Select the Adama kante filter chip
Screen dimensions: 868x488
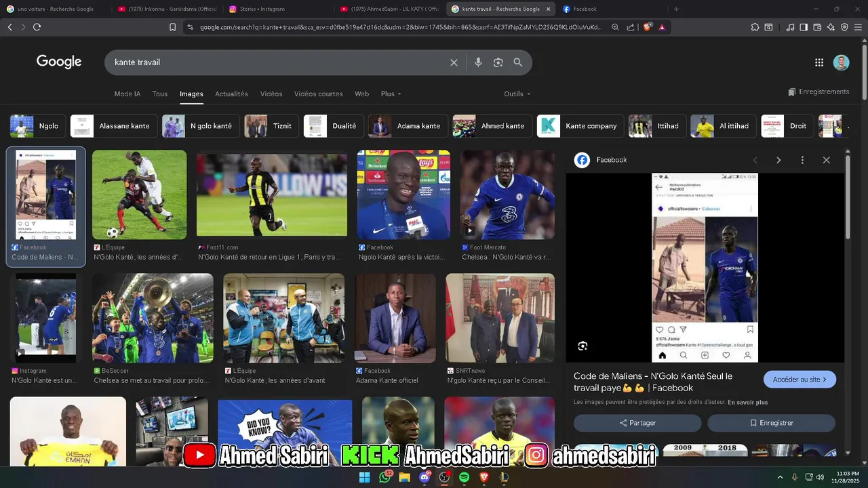[408, 126]
